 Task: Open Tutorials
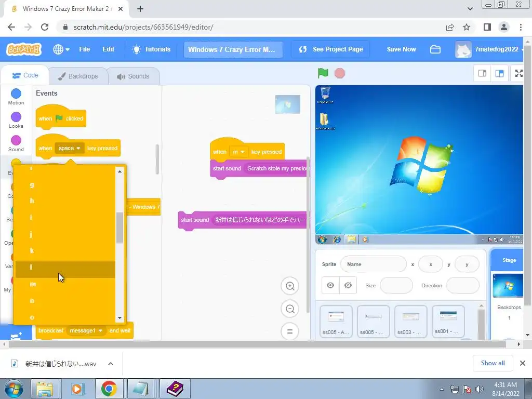click(x=151, y=49)
